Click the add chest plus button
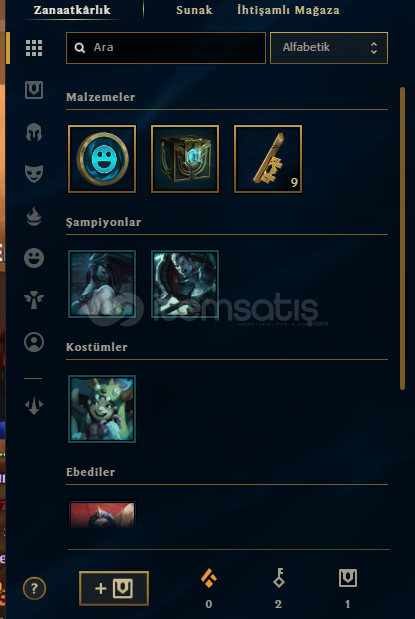Viewport: 415px width, 619px height. coord(114,588)
